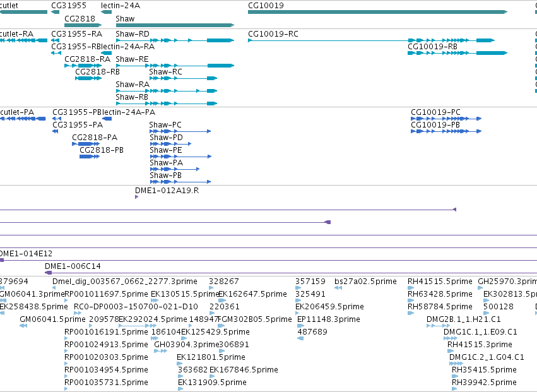The image size is (537, 392).
Task: Click the Shaw-PC protein glyph
Action: click(x=180, y=131)
